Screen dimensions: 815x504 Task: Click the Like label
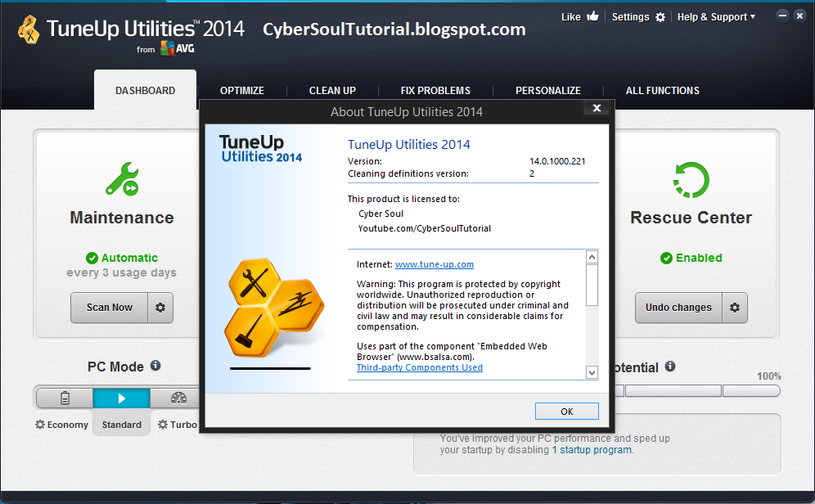tap(570, 17)
